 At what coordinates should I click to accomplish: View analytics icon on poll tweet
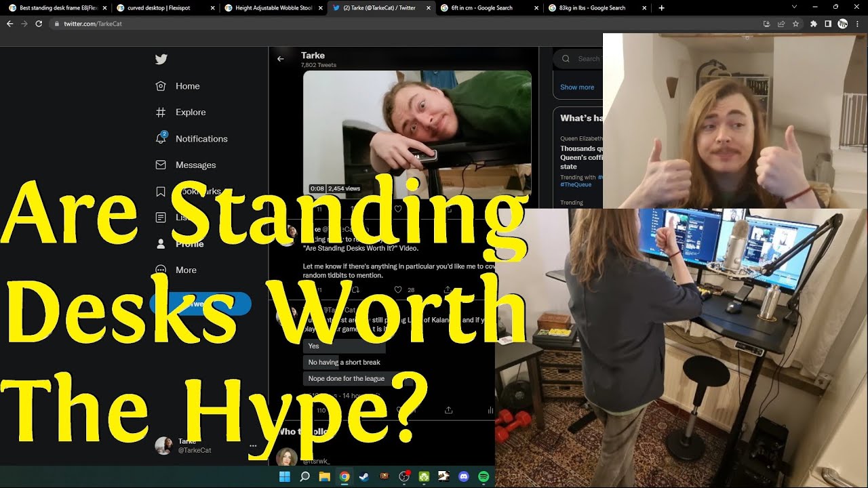pos(490,410)
